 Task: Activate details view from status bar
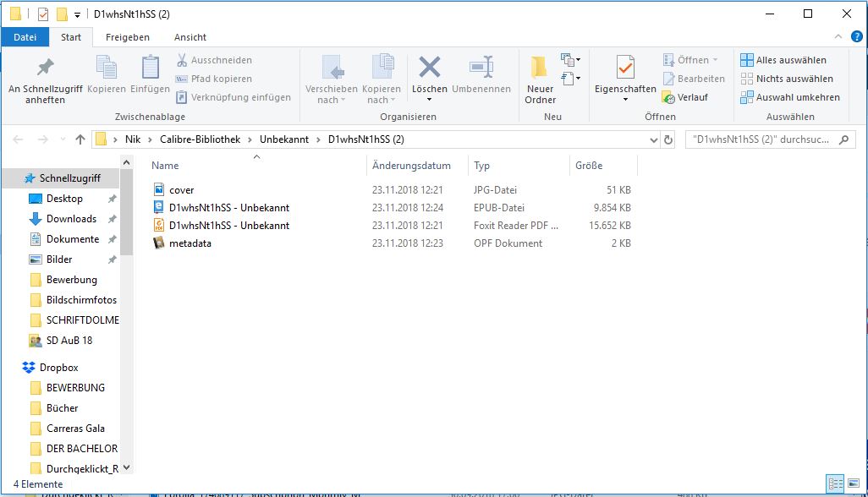click(836, 483)
